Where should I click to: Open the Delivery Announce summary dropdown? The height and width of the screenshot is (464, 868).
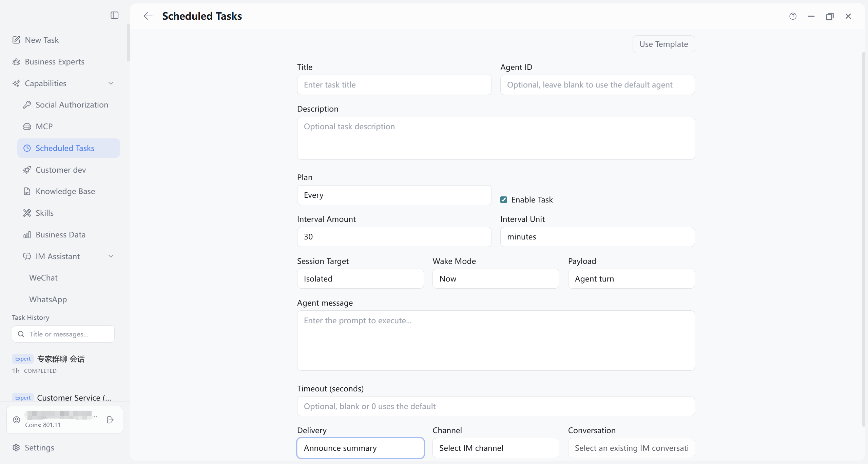pyautogui.click(x=360, y=448)
